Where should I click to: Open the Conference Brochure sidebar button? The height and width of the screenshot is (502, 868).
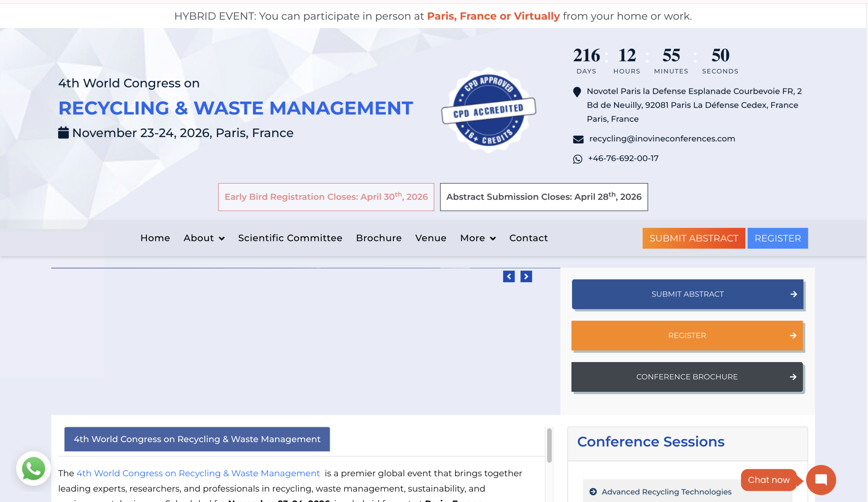[687, 377]
